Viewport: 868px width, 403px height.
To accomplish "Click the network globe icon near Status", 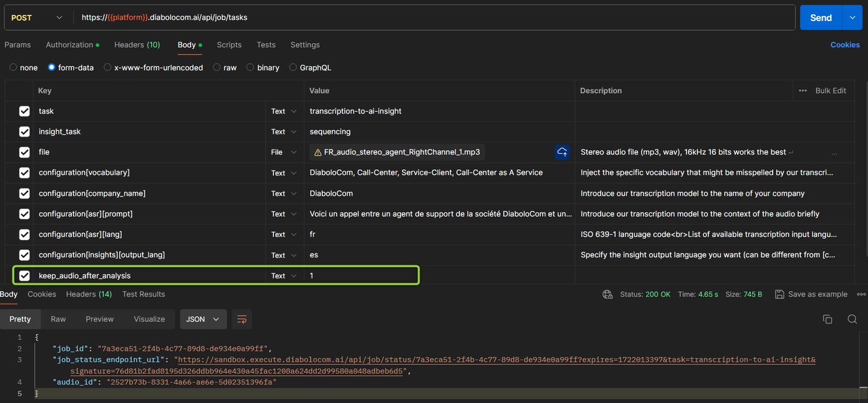I will [608, 294].
